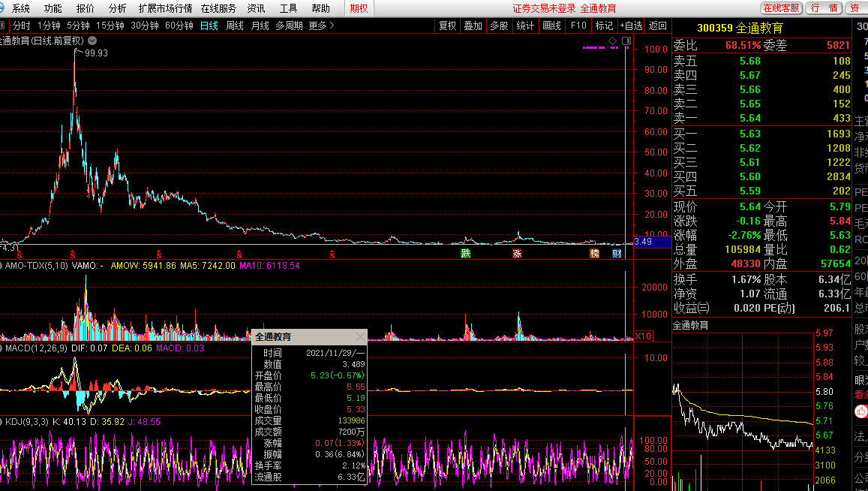Viewport: 868px width, 491px height.
Task: Click the 统计 statistics toolbar button
Action: point(525,26)
